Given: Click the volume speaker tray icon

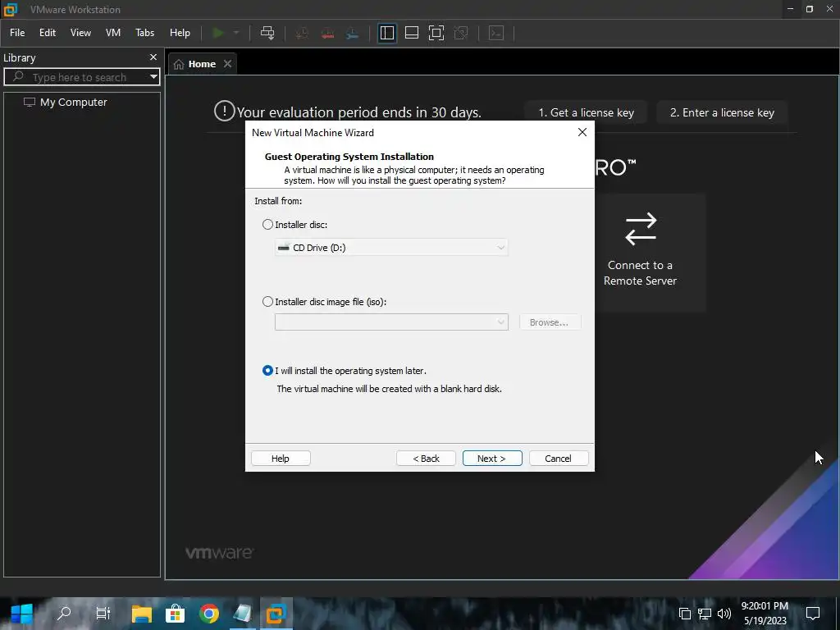Looking at the screenshot, I should [724, 614].
